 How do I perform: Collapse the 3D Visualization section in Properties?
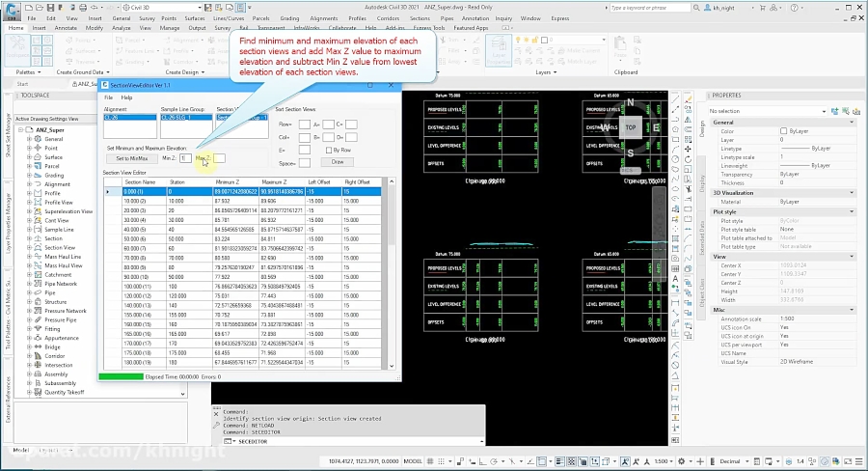click(x=852, y=193)
